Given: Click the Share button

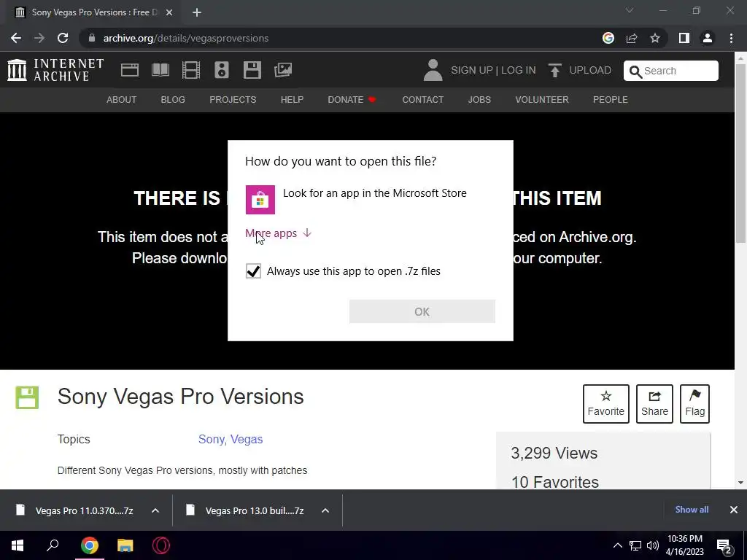Looking at the screenshot, I should (x=654, y=404).
